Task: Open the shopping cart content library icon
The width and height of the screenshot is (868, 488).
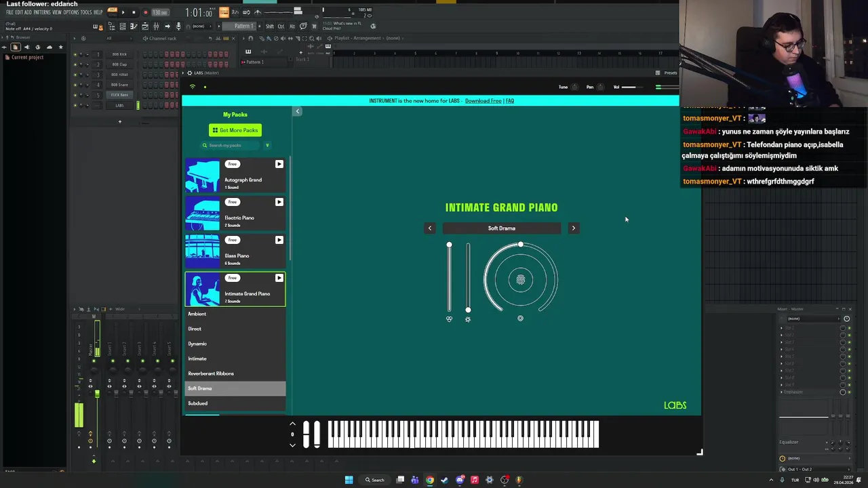Action: coord(314,26)
